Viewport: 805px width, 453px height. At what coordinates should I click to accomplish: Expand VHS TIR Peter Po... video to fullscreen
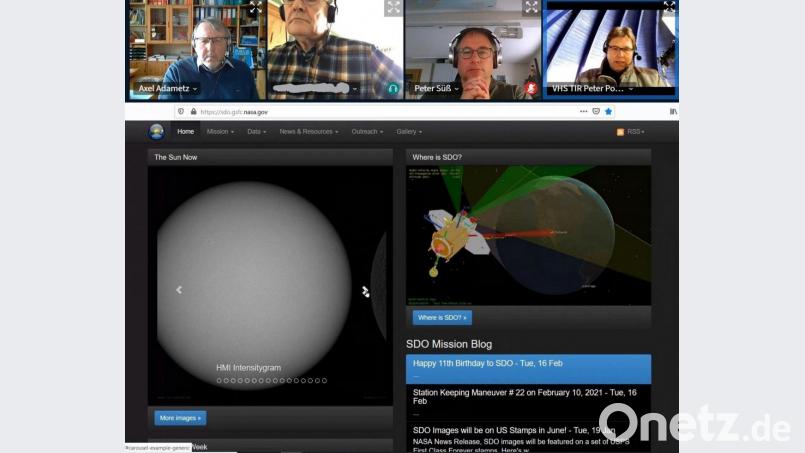pyautogui.click(x=669, y=6)
